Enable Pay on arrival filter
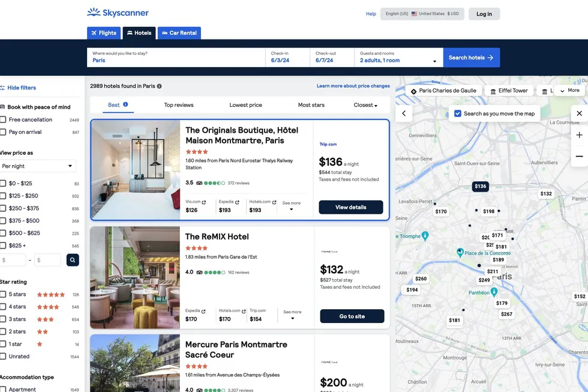Screen dimensions: 588x392 pyautogui.click(x=3, y=132)
